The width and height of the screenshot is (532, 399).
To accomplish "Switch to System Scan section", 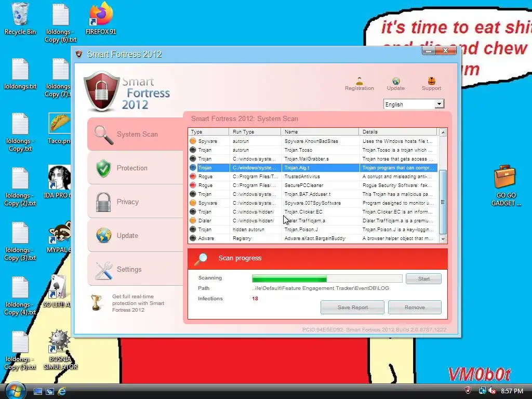I will tap(135, 134).
